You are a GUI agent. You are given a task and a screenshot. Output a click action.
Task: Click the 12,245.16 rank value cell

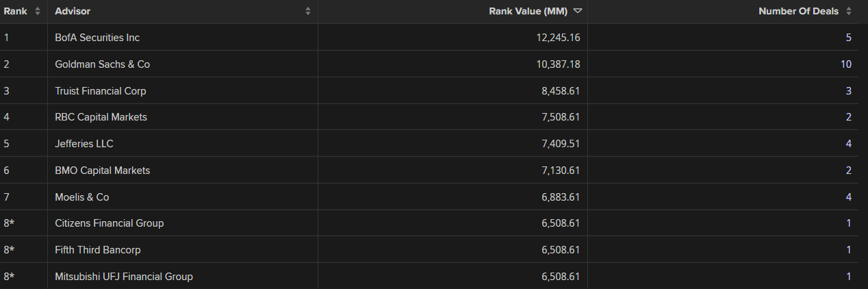coord(558,38)
